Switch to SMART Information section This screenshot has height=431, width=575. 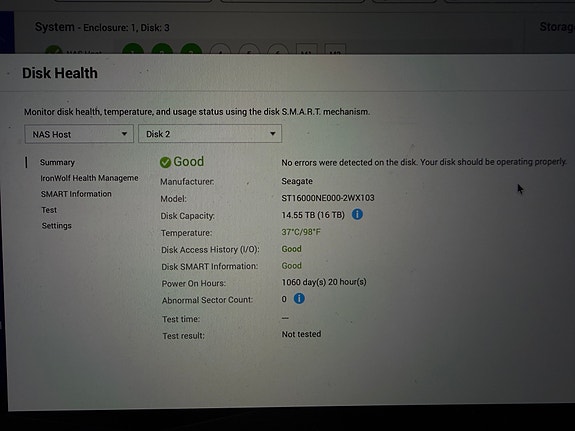tap(76, 194)
